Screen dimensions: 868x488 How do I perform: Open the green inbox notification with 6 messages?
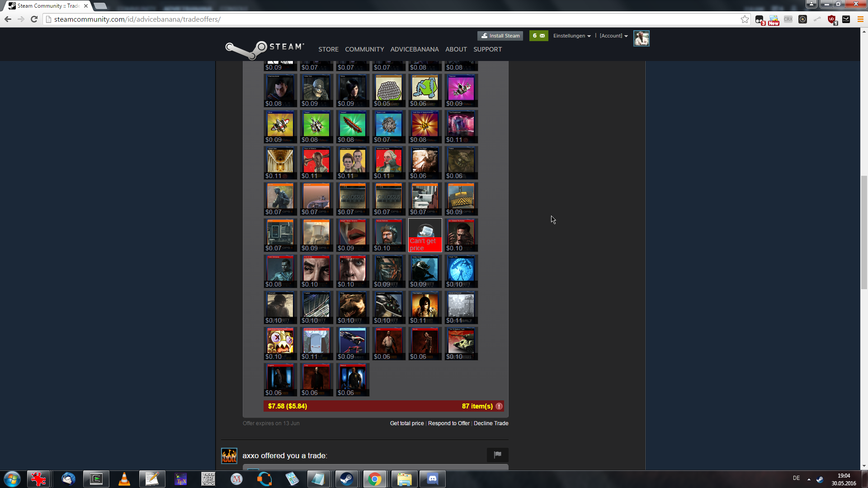(538, 36)
